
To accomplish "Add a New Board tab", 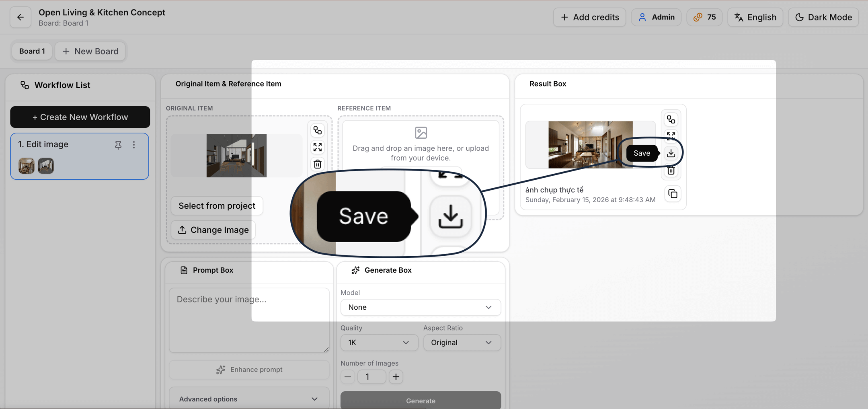I will [x=90, y=51].
